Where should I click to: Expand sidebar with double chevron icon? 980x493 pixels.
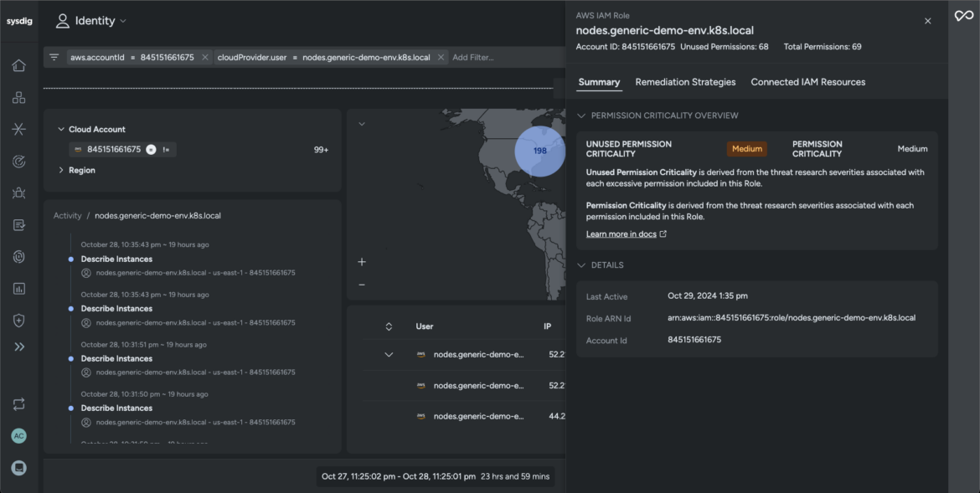[x=18, y=347]
